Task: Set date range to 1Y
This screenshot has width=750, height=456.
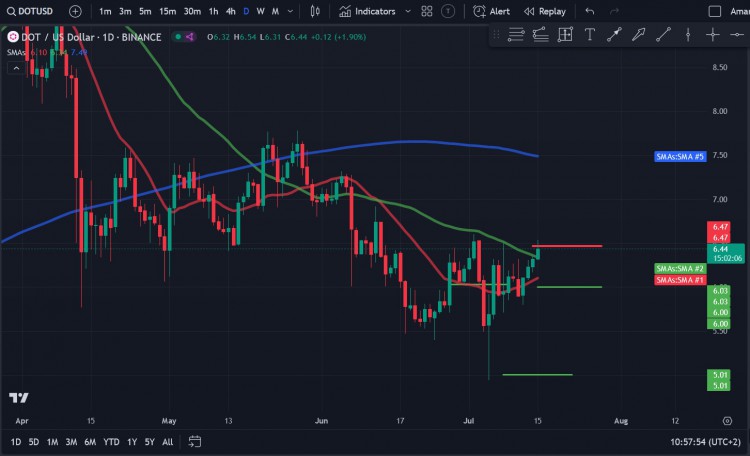Action: coord(132,442)
